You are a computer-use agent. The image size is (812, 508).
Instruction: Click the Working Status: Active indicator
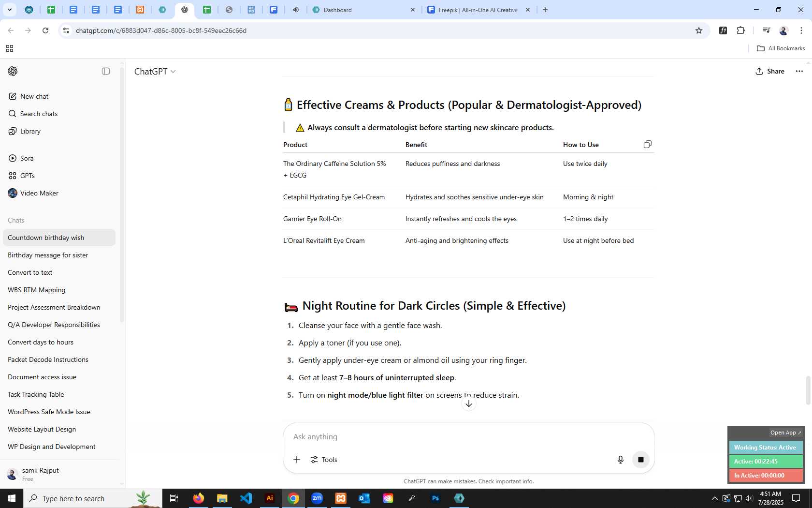point(766,448)
